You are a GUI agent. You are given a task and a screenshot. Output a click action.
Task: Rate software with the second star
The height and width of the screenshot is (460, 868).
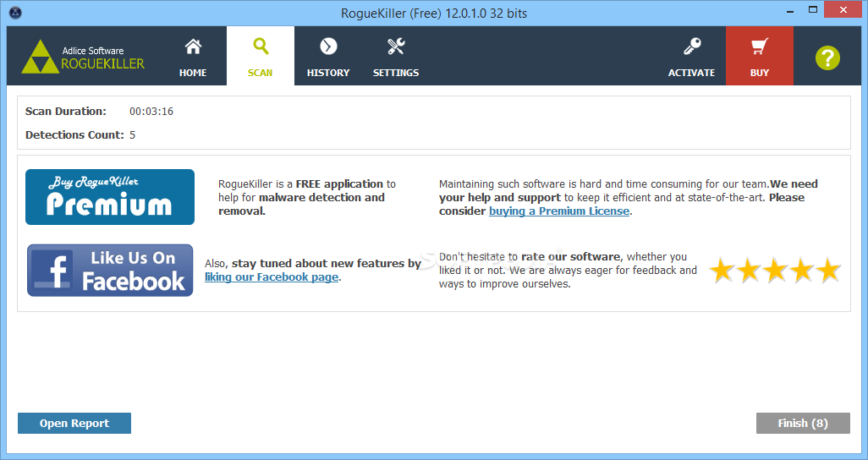pos(749,270)
